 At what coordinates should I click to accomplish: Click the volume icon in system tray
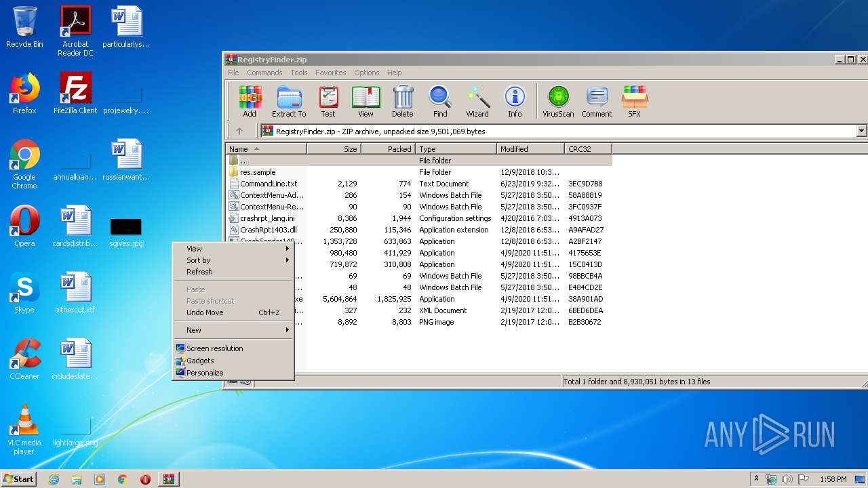pos(787,479)
